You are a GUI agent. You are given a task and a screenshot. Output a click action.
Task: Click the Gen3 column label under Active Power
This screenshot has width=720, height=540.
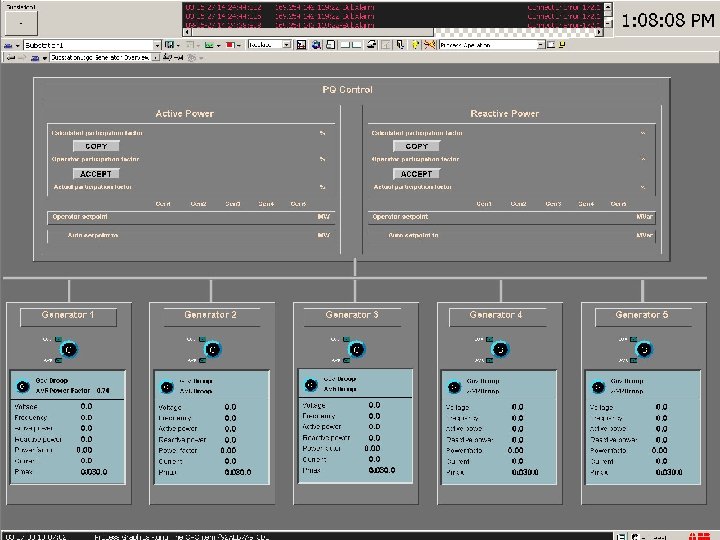click(x=233, y=203)
